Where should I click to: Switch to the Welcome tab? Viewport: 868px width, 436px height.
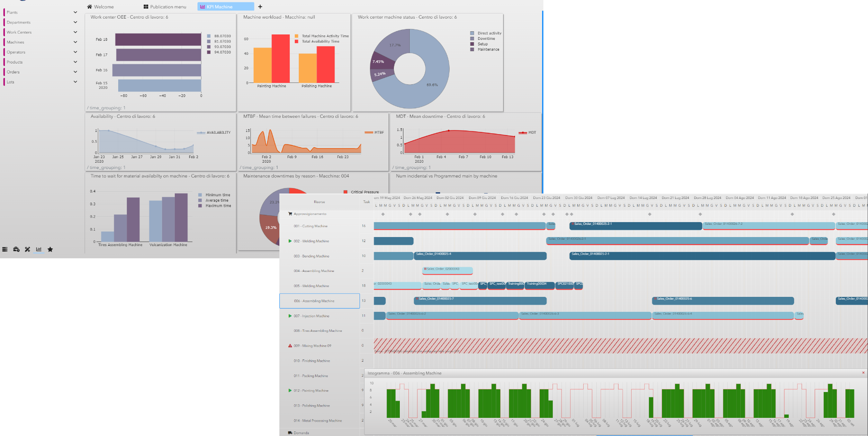tap(101, 7)
